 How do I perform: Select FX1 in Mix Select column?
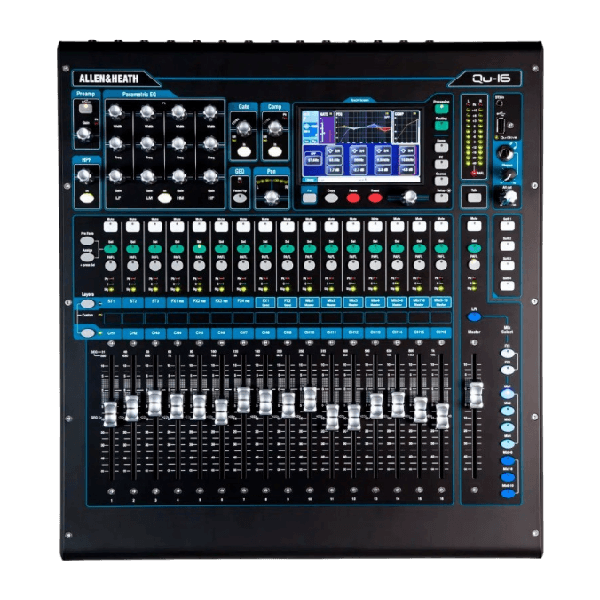(508, 353)
